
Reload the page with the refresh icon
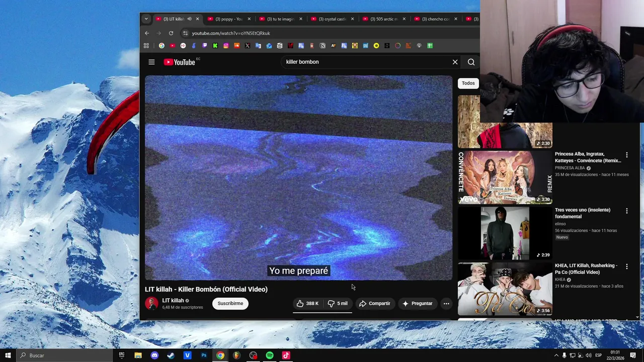click(x=171, y=33)
